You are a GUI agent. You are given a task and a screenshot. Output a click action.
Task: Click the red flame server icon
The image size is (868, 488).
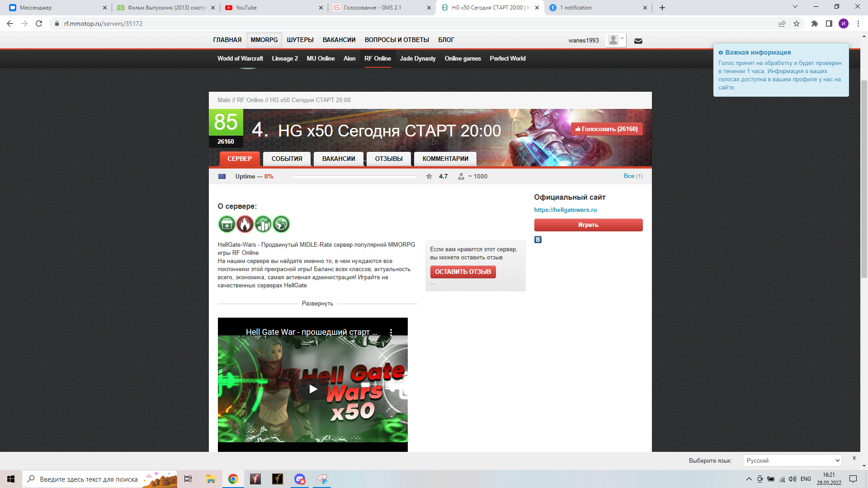pos(245,224)
